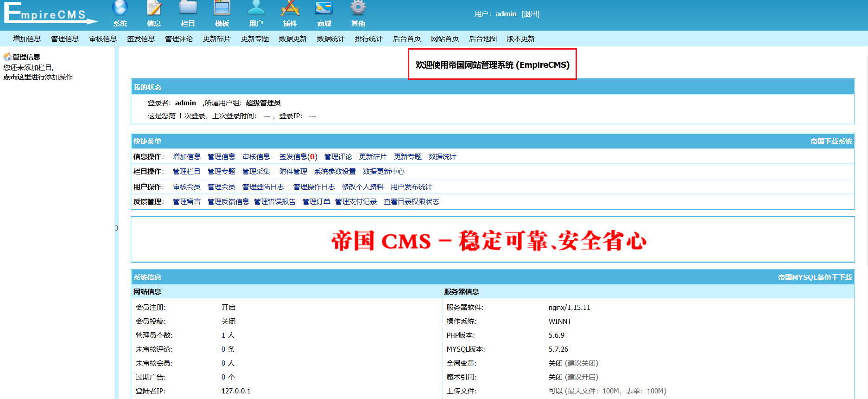Viewport: 868px width, 399px height.
Task: Click sidebar collapse handle on divider
Action: (116, 228)
